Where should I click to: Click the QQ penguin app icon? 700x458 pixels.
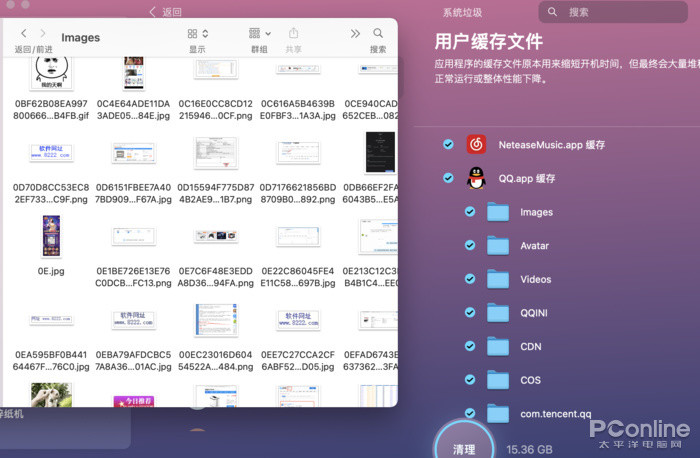[476, 178]
